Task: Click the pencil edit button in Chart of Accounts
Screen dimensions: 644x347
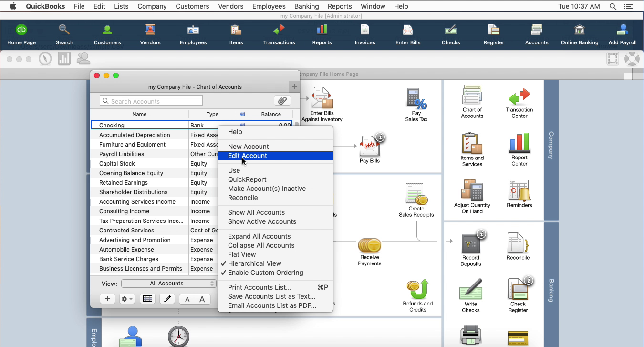Action: (x=167, y=299)
